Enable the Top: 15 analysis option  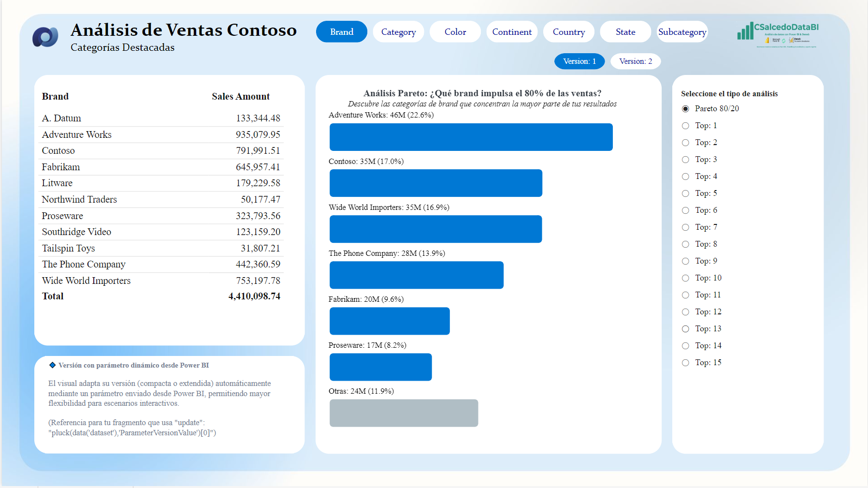(685, 363)
